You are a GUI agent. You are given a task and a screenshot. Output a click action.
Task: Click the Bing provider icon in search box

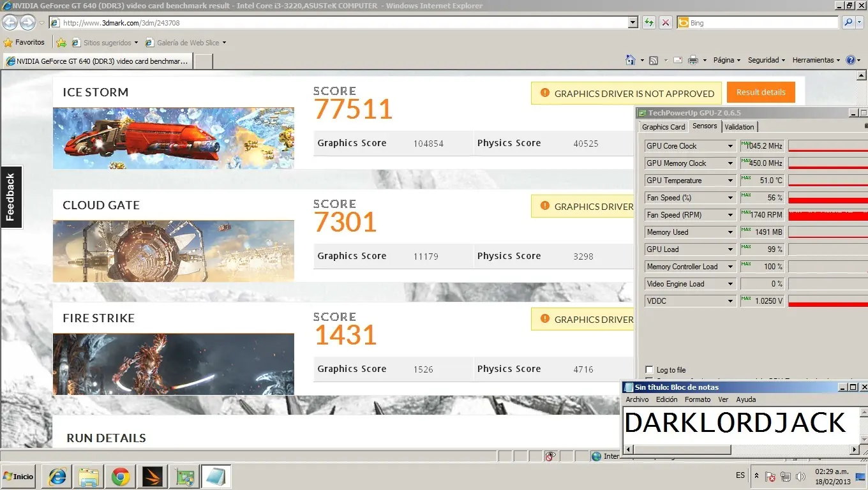tap(683, 23)
